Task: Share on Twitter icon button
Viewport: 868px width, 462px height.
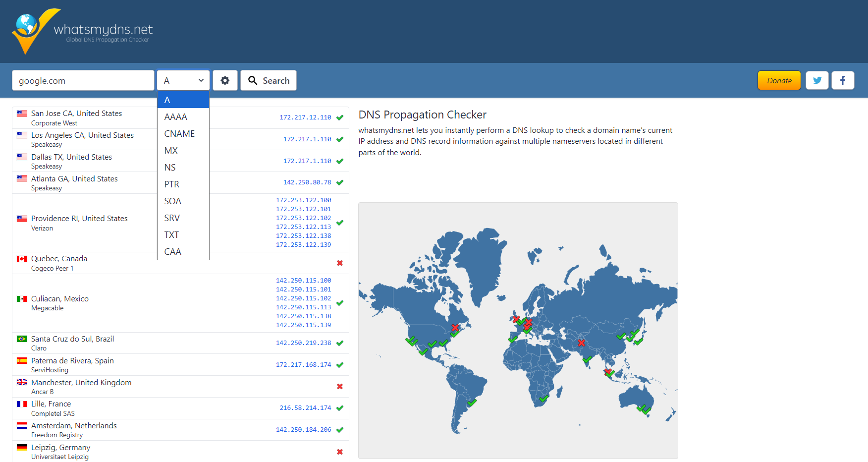Action: pyautogui.click(x=817, y=80)
